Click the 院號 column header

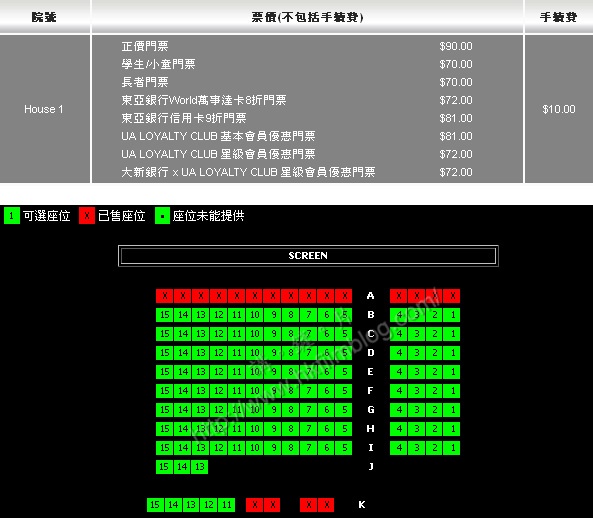coord(44,17)
